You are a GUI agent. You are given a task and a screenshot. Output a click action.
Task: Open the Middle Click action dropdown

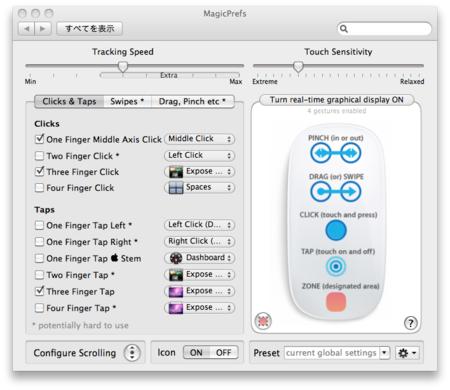tap(199, 139)
